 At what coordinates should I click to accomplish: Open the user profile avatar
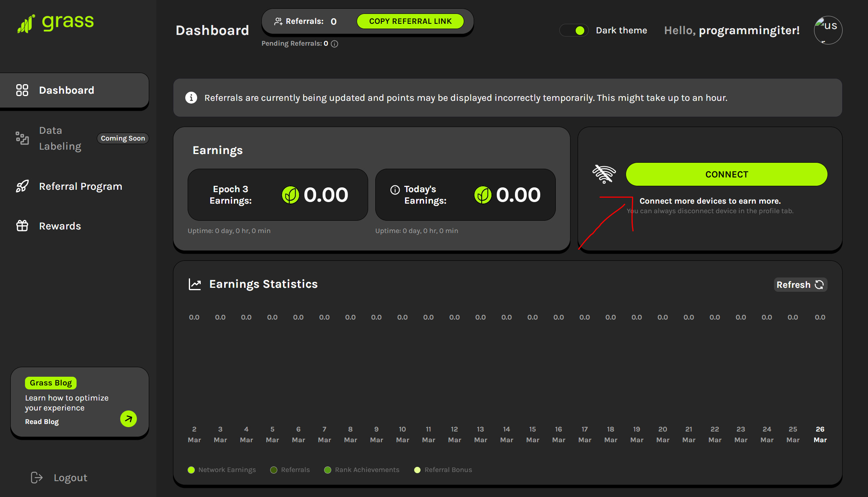coord(828,30)
